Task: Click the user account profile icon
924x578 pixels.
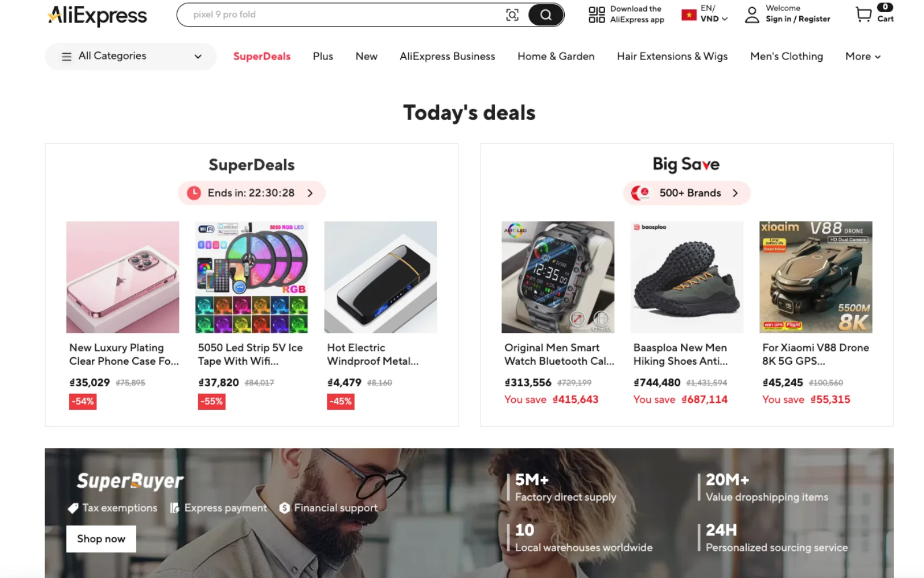Action: [752, 14]
